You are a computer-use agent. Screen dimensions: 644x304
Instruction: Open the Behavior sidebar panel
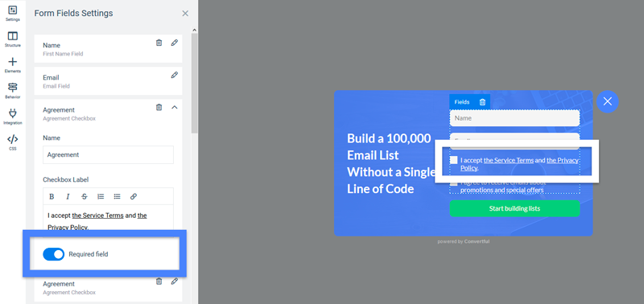pos(13,91)
